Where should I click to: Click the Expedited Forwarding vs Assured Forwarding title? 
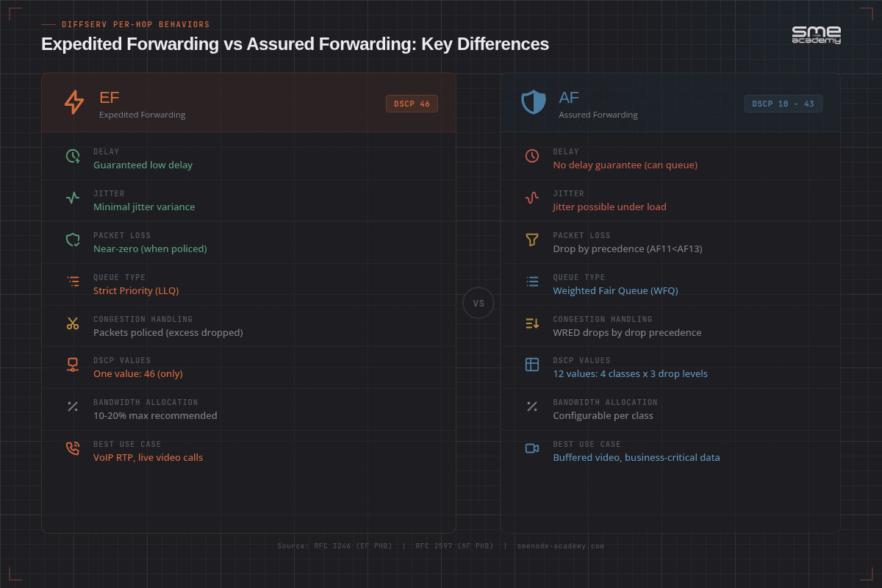tap(295, 44)
